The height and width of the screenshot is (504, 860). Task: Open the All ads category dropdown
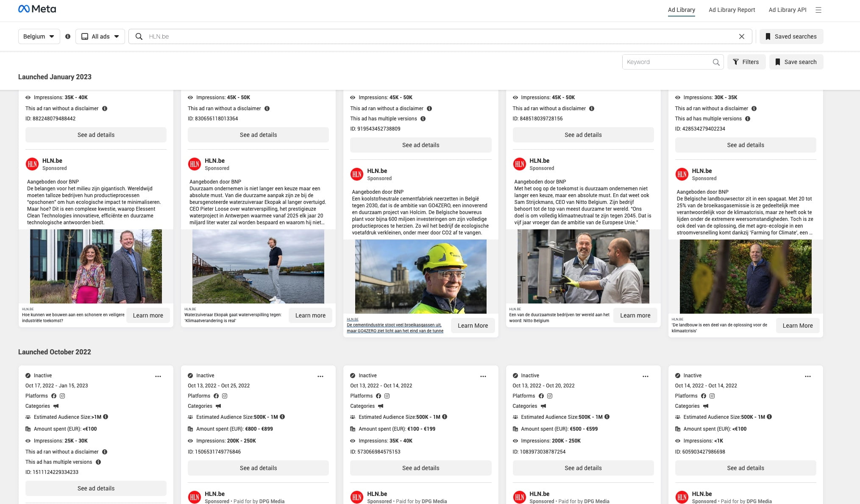click(x=100, y=36)
